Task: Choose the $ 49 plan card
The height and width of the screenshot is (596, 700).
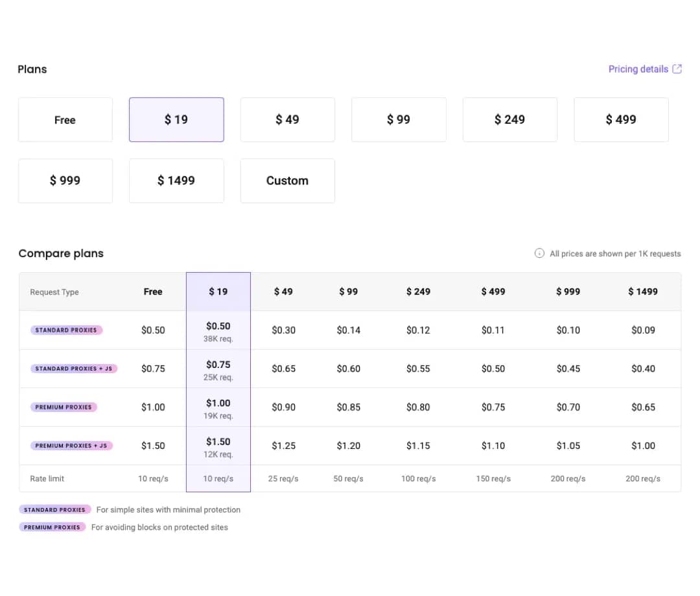Action: [287, 120]
